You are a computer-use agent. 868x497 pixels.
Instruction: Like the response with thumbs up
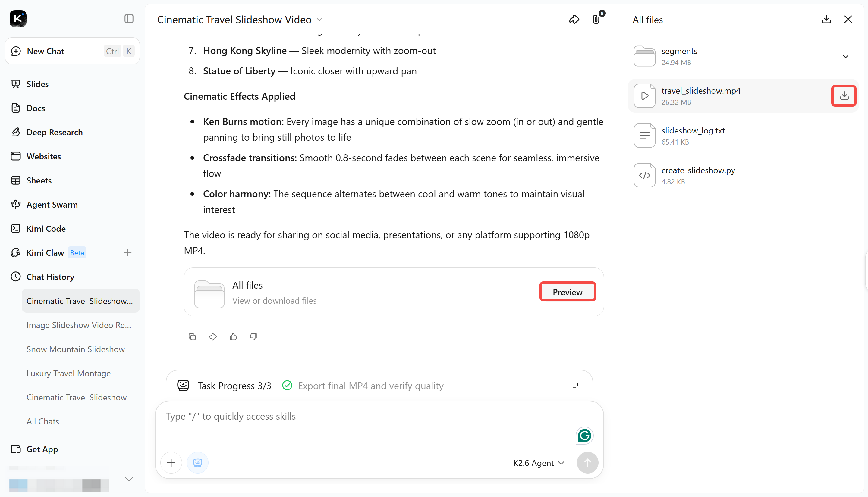click(234, 337)
